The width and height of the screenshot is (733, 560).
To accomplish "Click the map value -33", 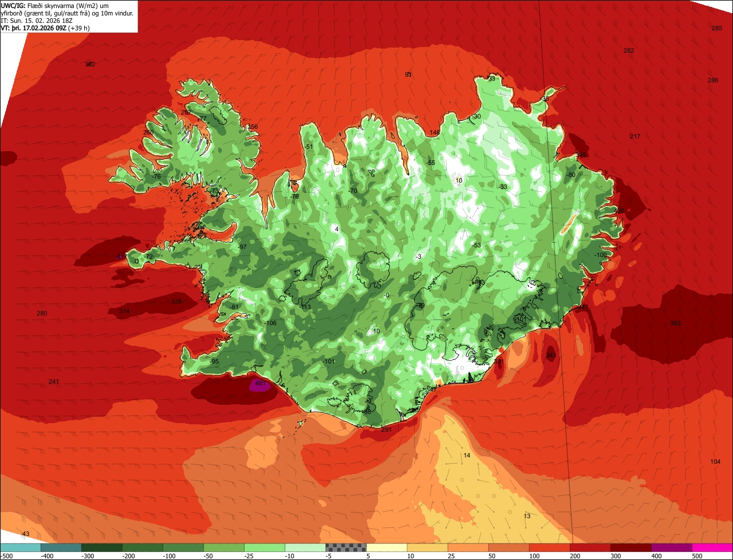I will tap(503, 187).
